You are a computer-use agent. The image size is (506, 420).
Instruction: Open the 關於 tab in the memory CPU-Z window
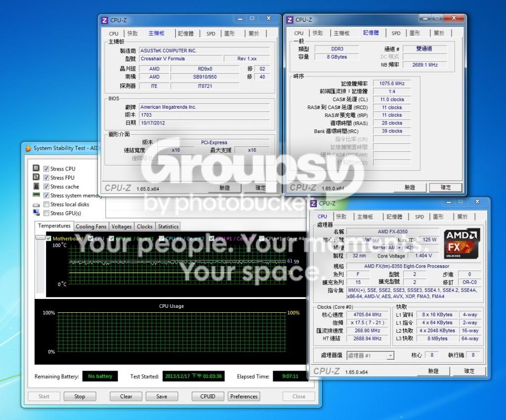click(439, 33)
